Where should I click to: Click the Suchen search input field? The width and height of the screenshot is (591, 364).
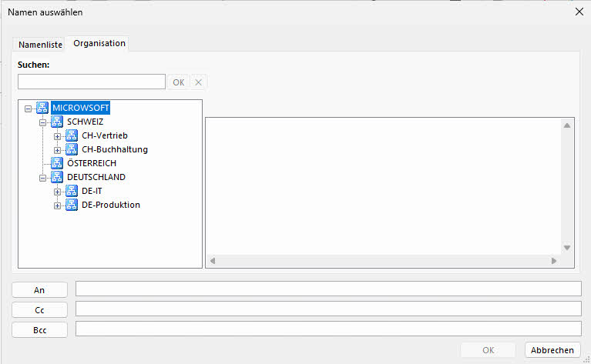click(x=92, y=82)
